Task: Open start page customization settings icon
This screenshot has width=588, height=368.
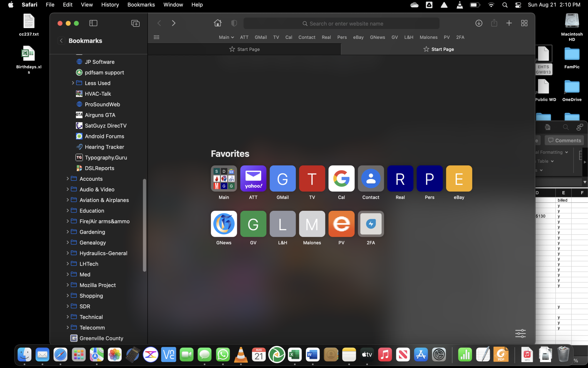Action: pyautogui.click(x=520, y=333)
